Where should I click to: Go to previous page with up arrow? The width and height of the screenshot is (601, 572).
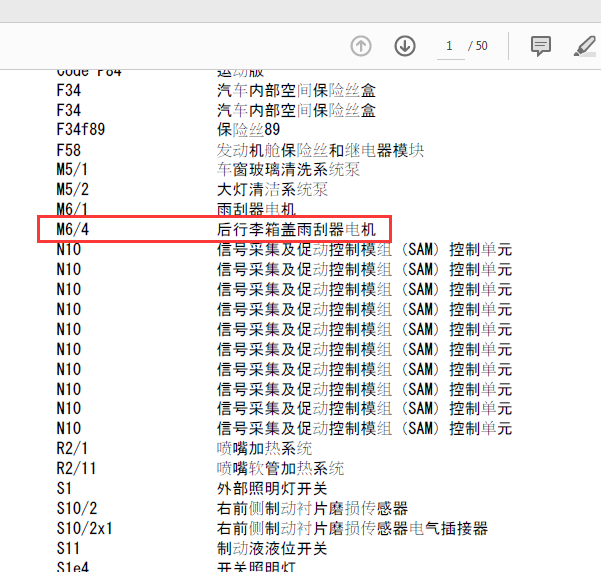(361, 46)
